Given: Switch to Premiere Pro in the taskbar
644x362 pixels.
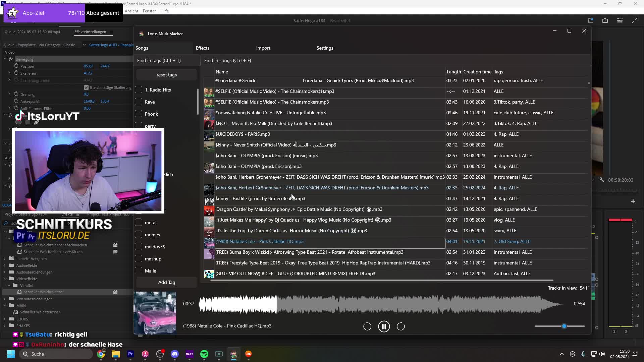Looking at the screenshot, I should (x=130, y=354).
